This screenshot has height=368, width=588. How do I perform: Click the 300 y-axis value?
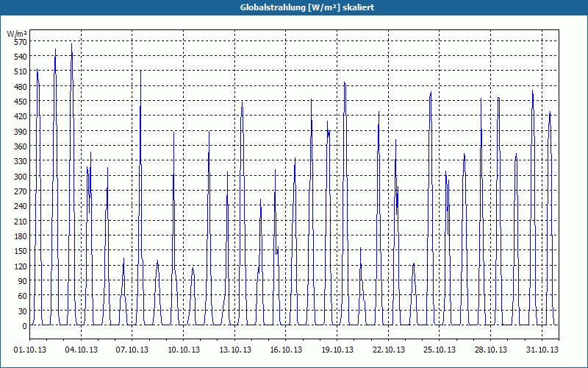tap(21, 177)
